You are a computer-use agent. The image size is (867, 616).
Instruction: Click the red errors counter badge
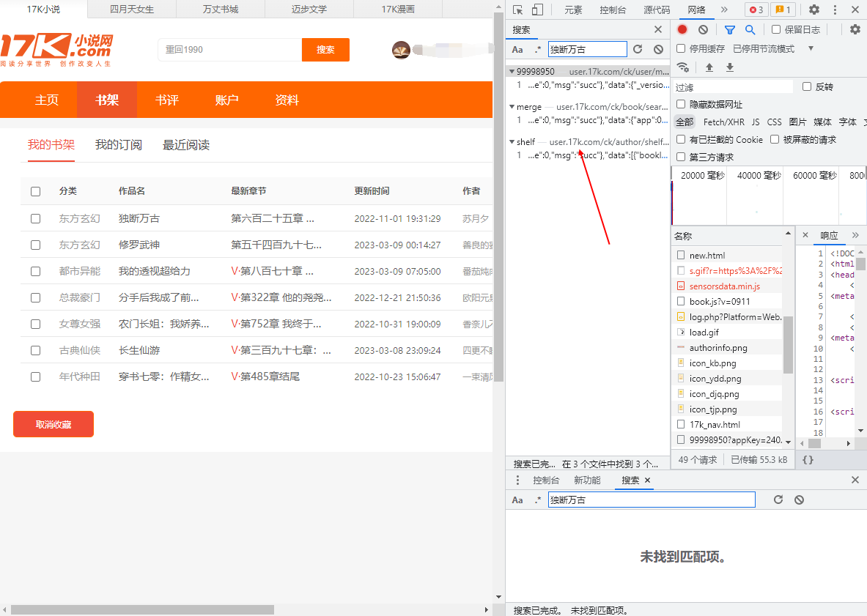coord(756,10)
